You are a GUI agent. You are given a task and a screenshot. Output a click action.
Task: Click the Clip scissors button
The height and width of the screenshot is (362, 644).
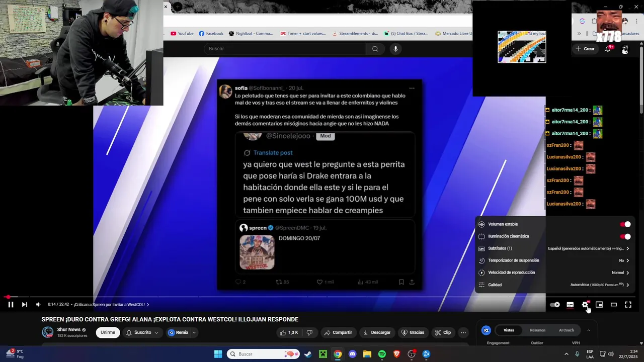click(x=443, y=332)
